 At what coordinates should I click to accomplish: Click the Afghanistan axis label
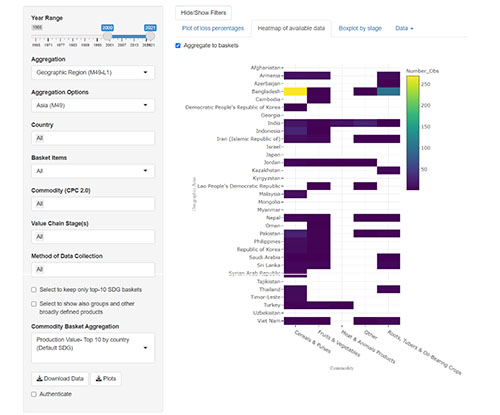[x=265, y=68]
